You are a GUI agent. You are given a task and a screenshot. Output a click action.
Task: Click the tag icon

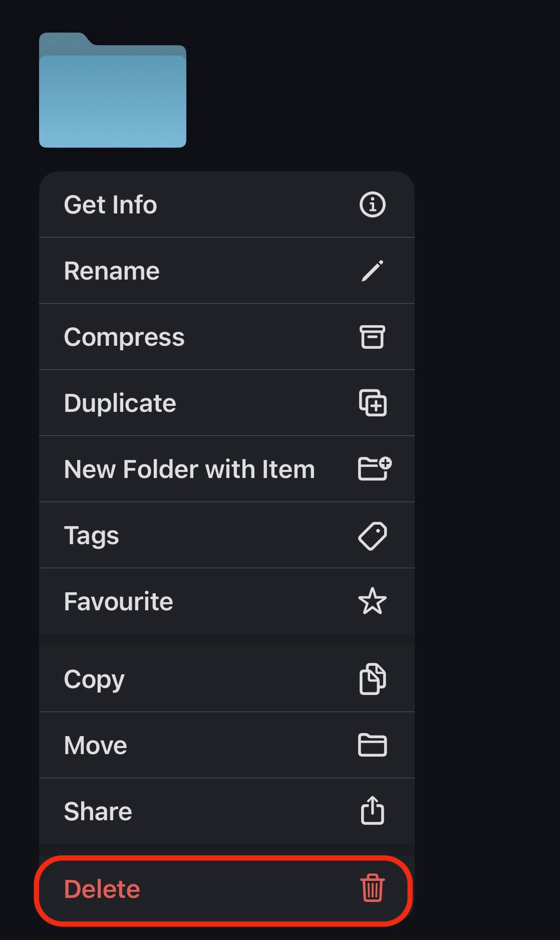[372, 536]
